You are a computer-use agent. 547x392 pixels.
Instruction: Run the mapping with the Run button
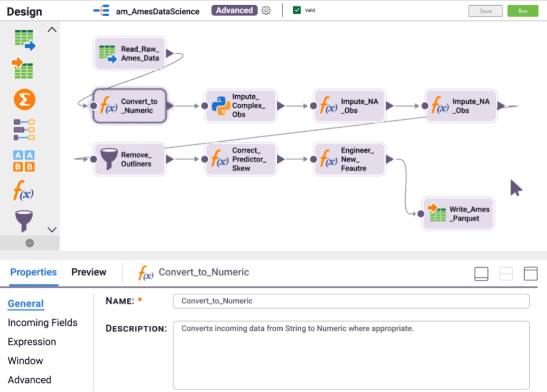tap(523, 11)
